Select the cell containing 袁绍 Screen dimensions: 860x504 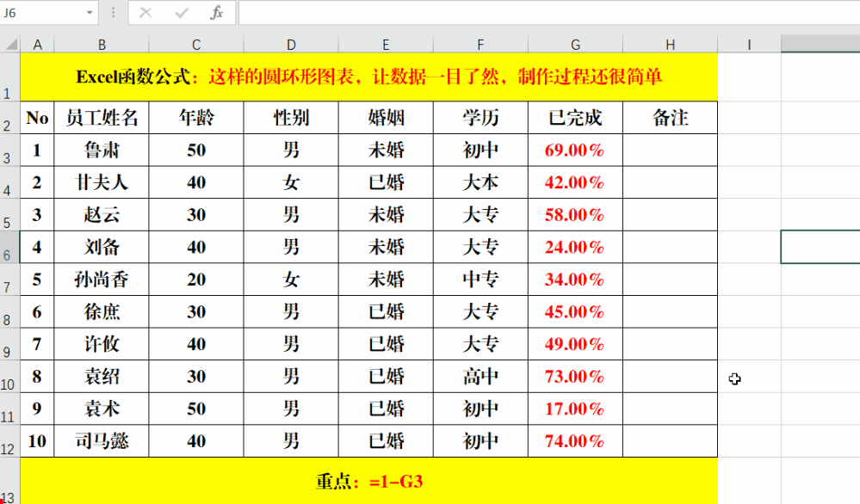[102, 377]
